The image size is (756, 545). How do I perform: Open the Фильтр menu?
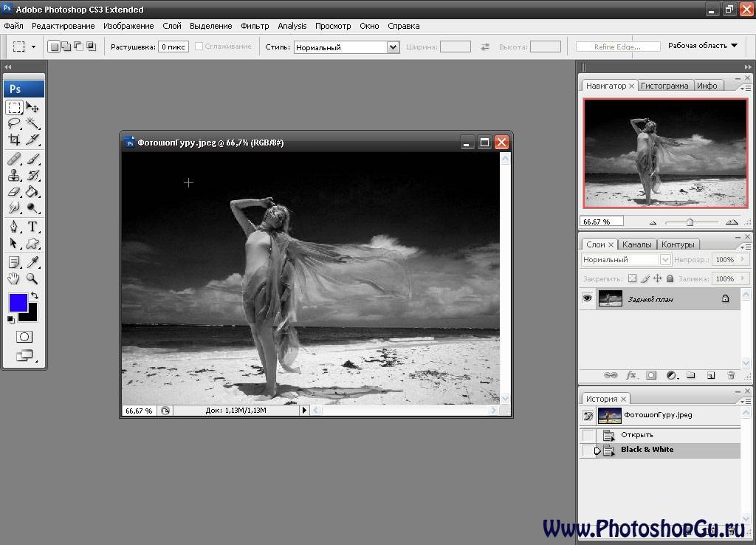pos(255,26)
